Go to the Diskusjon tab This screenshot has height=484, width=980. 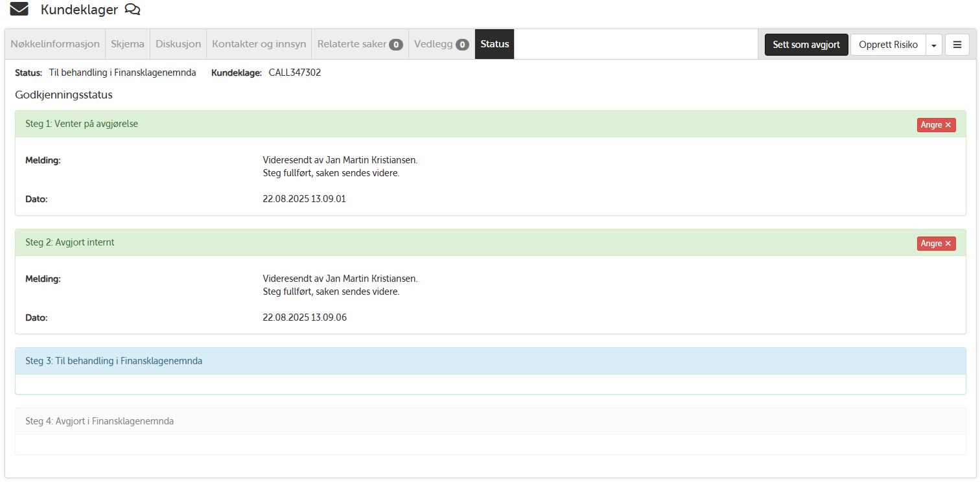[x=178, y=44]
